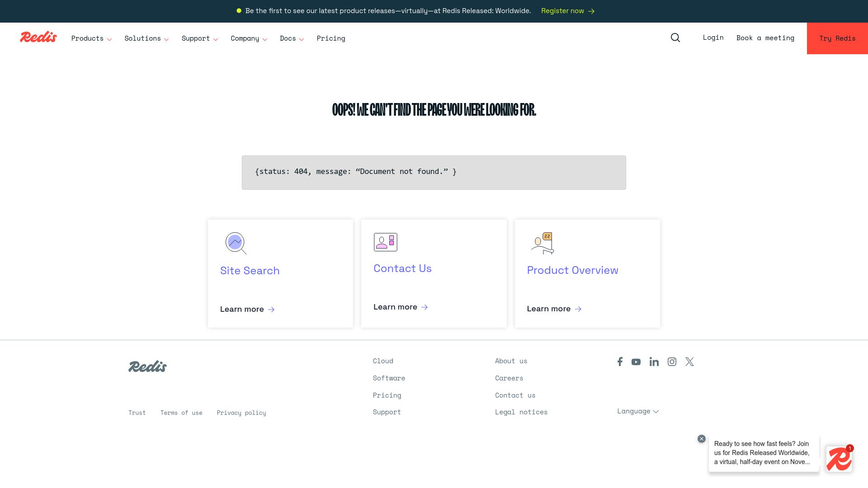Open Legal notices in the footer
This screenshot has width=868, height=488.
point(521,412)
